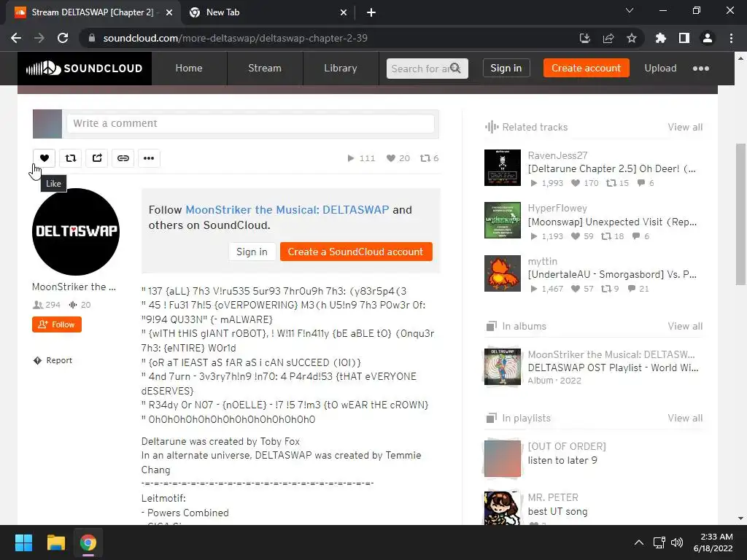Viewport: 747px width, 560px height.
Task: Click the search magnifier icon
Action: coord(455,68)
